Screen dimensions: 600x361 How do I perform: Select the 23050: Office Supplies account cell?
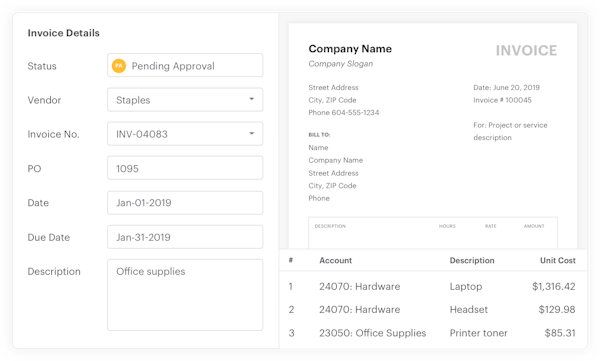point(372,333)
